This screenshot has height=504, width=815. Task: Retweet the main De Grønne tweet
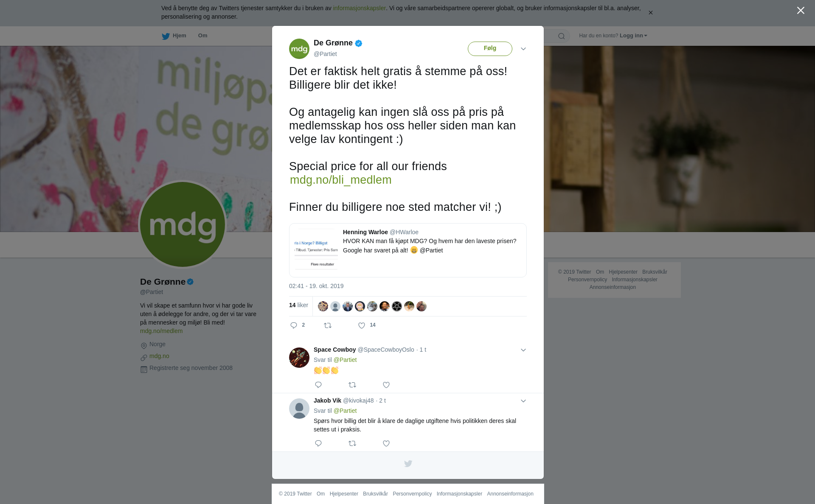coord(328,325)
